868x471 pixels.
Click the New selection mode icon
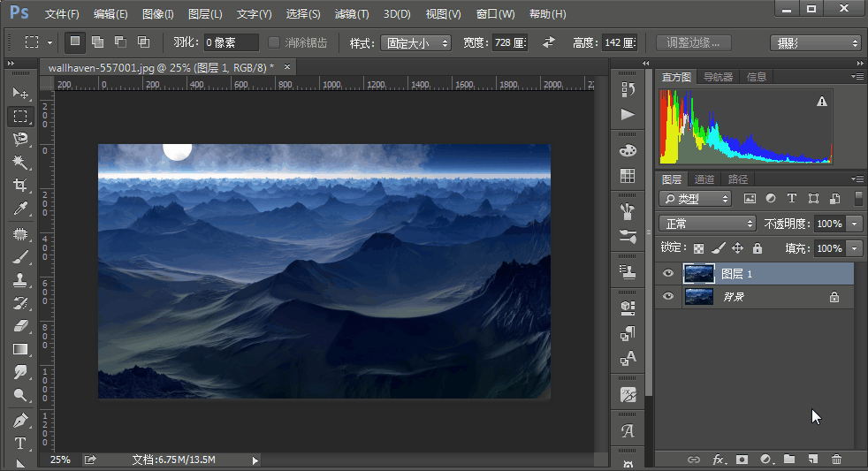[x=75, y=42]
